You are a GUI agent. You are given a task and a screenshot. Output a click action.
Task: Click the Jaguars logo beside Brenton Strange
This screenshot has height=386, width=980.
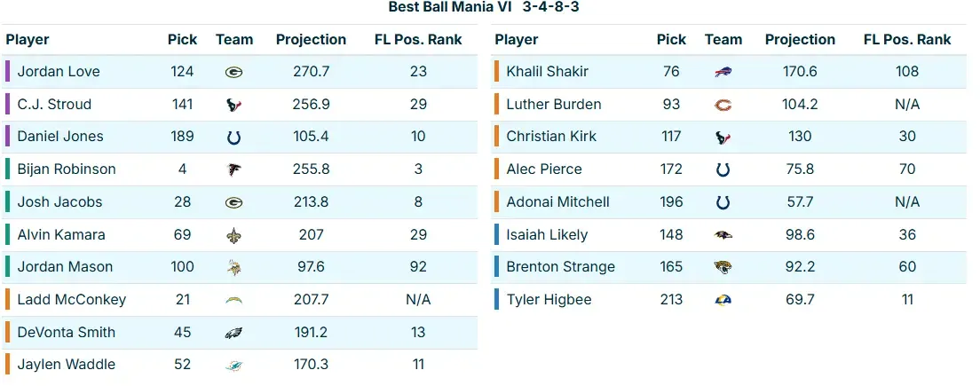click(723, 267)
